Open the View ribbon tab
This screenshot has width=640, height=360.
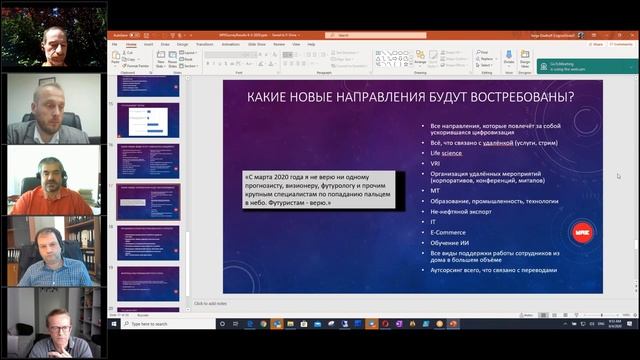tap(296, 44)
